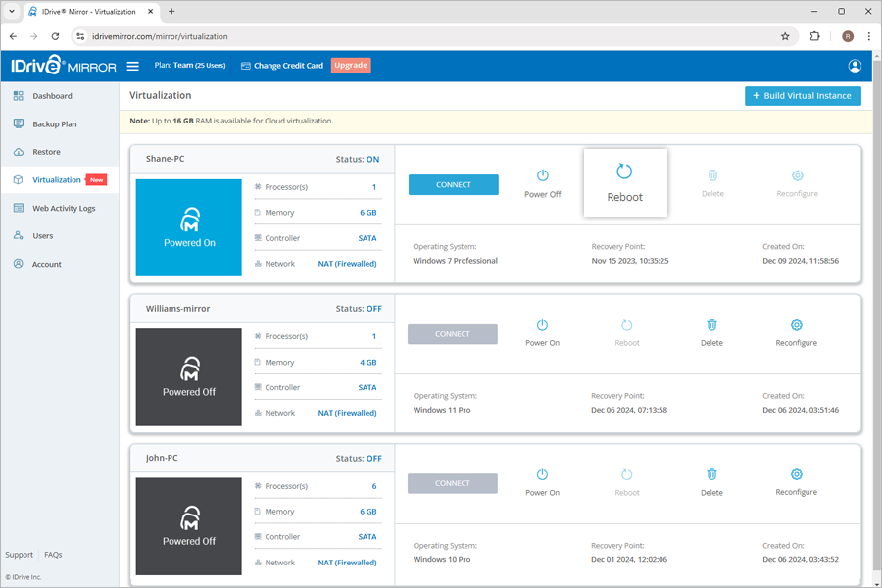Open the Backup Plan menu item
The image size is (882, 588).
[55, 124]
